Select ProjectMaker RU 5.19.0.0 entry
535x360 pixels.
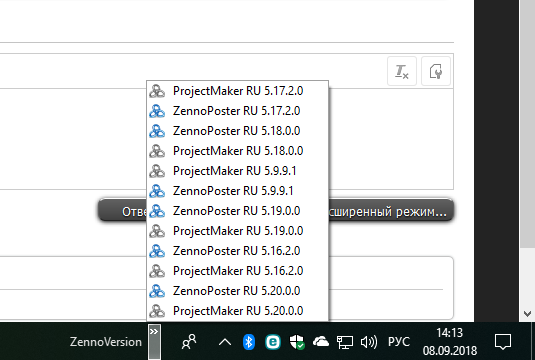click(x=237, y=231)
